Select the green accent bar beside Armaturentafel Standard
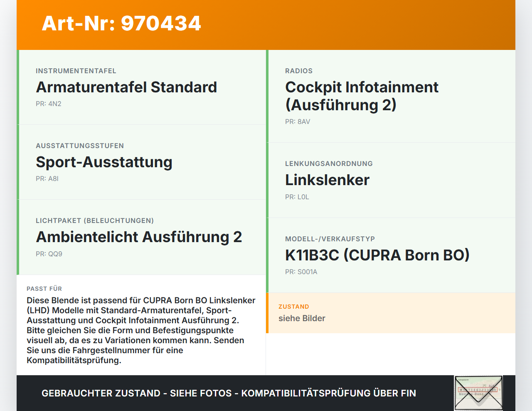The width and height of the screenshot is (532, 411). click(x=17, y=87)
